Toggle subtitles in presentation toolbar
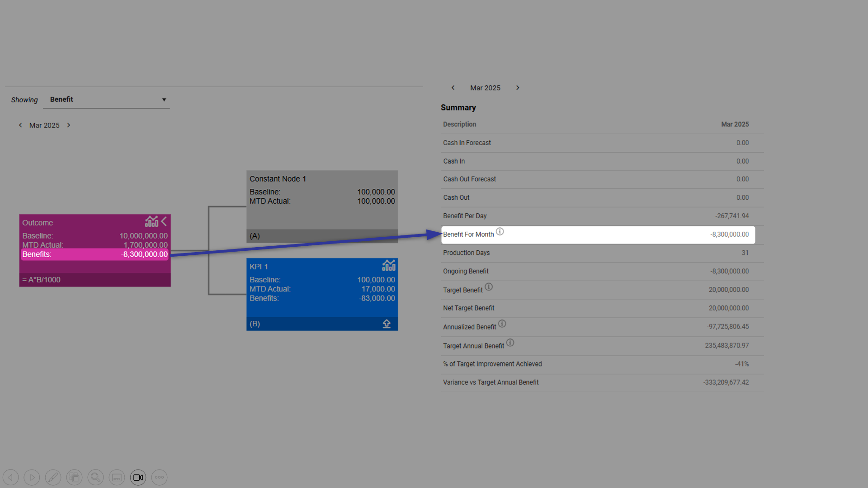 117,477
